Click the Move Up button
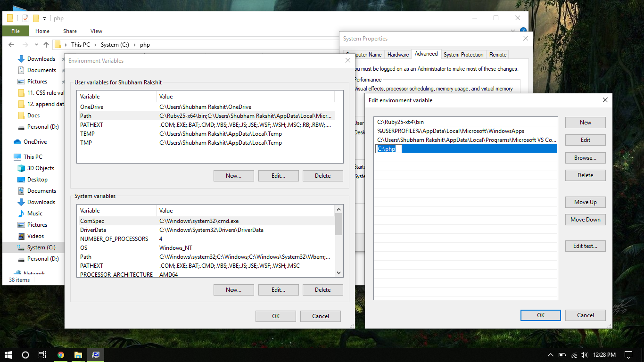Image resolution: width=644 pixels, height=362 pixels. click(586, 202)
